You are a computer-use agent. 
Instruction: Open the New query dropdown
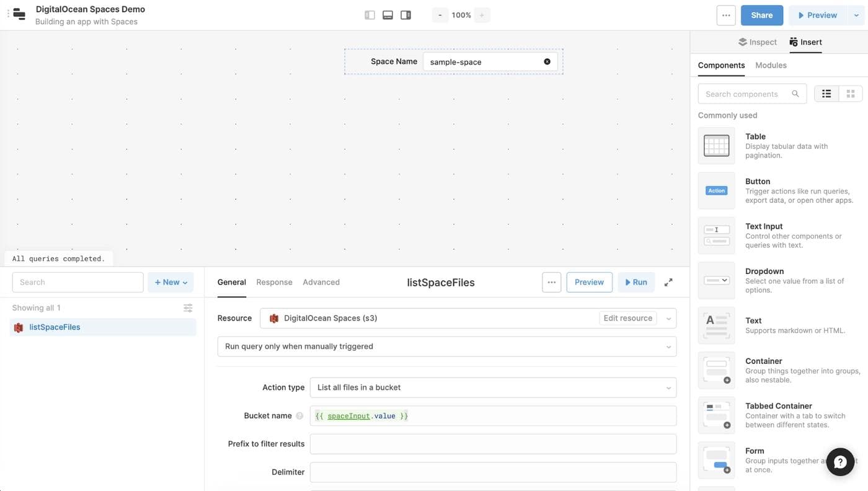click(x=170, y=282)
